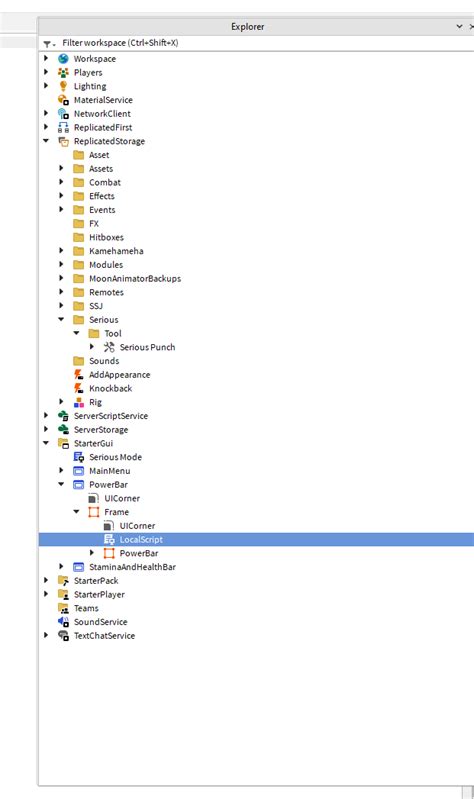Click the MaterialService icon
The image size is (474, 799).
63,100
